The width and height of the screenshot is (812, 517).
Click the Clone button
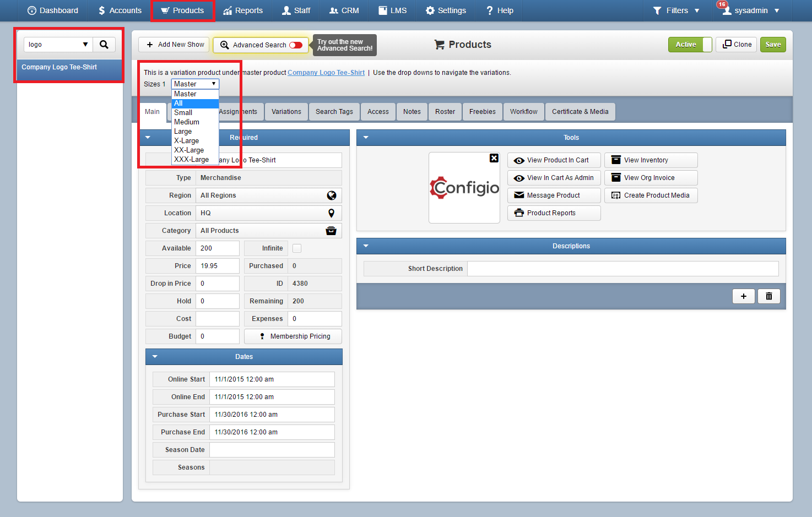(x=737, y=45)
